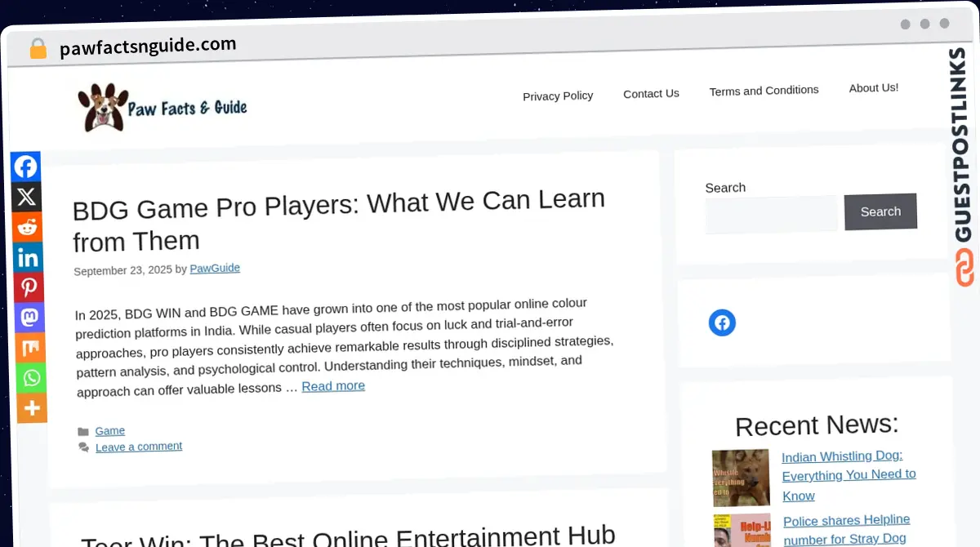Viewport: 980px width, 547px height.
Task: Send via WhatsApp share icon
Action: (x=31, y=378)
